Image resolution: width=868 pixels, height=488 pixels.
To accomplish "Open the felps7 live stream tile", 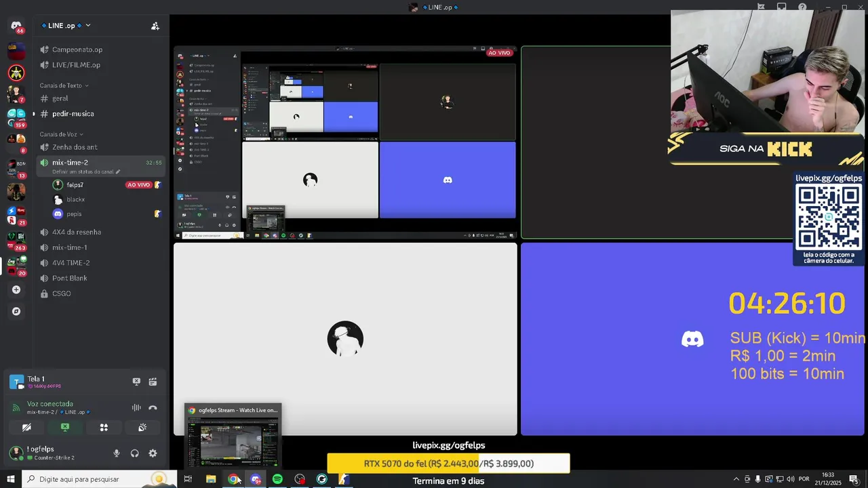I will coord(345,142).
